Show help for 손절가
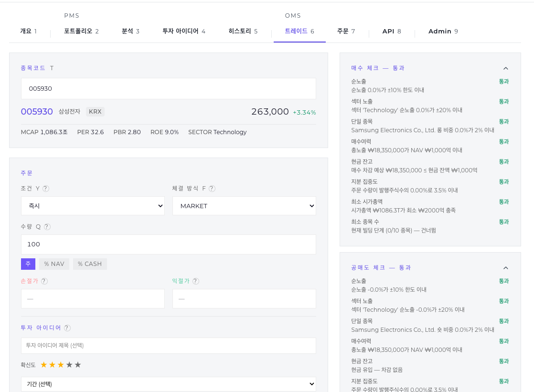 pos(44,281)
